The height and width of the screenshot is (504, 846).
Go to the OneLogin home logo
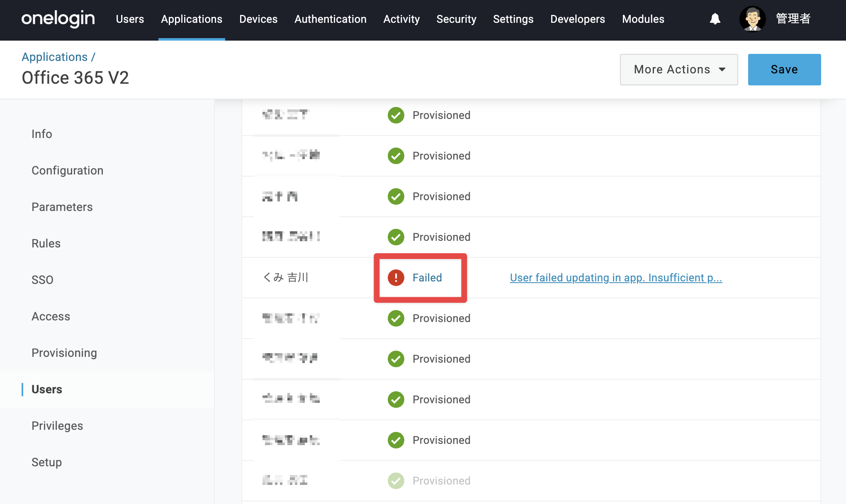point(58,19)
